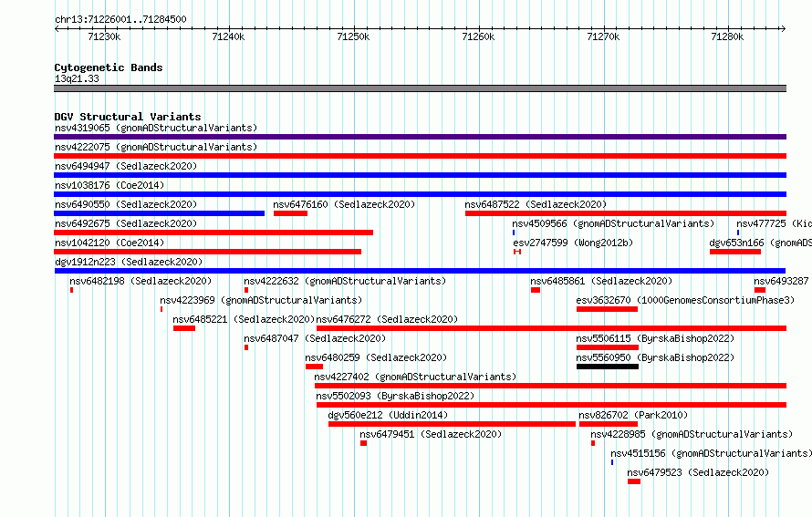Screen dimensions: 812x517
Task: Click the nsv6476160 short red bar
Action: click(x=290, y=213)
